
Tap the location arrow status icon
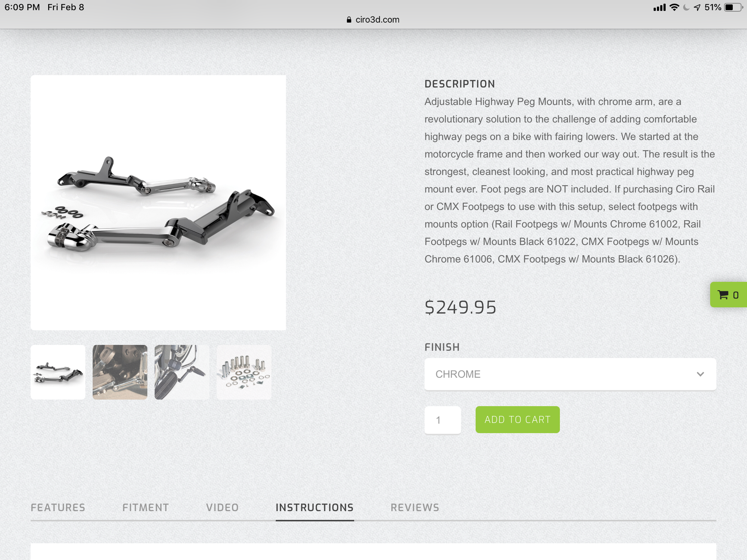(x=697, y=7)
